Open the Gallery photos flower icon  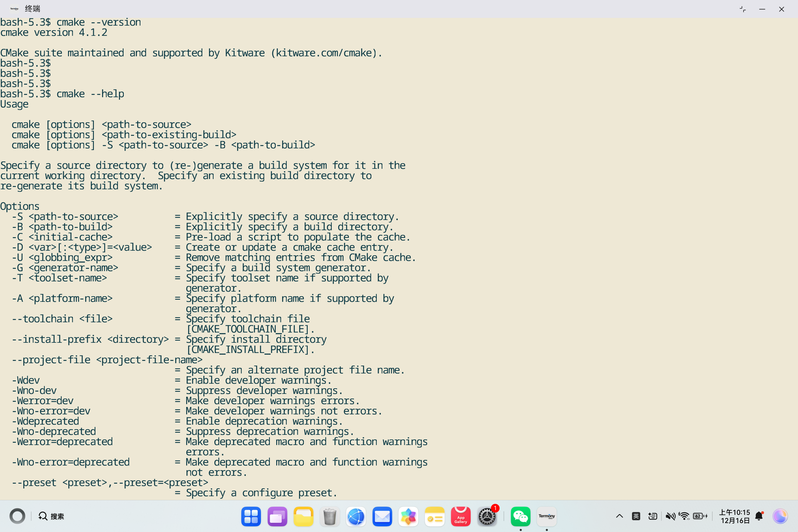click(x=408, y=516)
